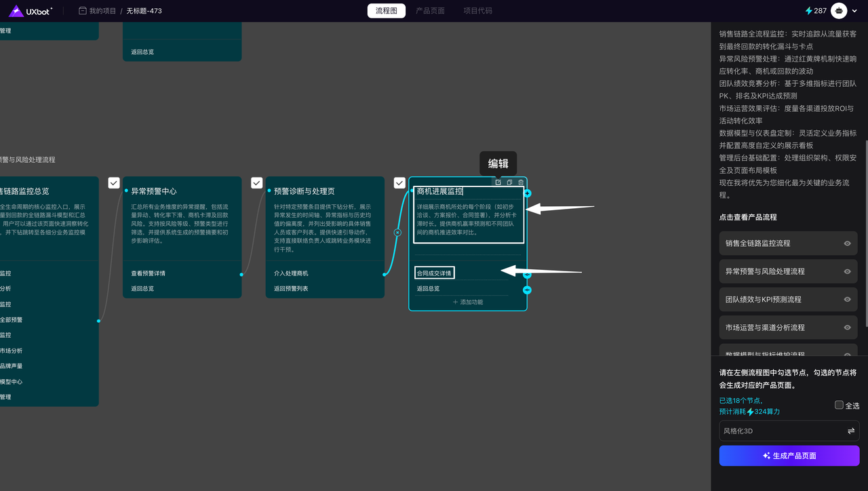Toggle visibility of 销售全链路监控流程

coord(847,243)
